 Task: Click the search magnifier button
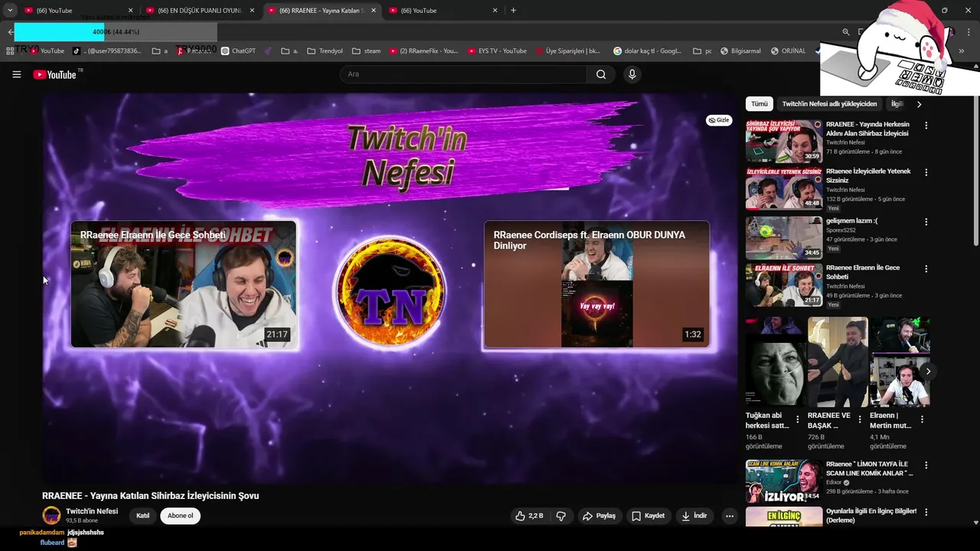click(x=601, y=74)
